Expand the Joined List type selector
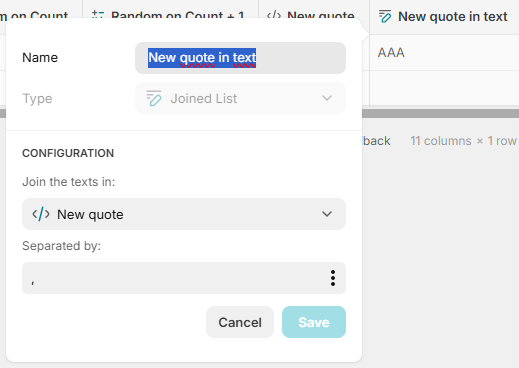The image size is (519, 368). (x=240, y=98)
